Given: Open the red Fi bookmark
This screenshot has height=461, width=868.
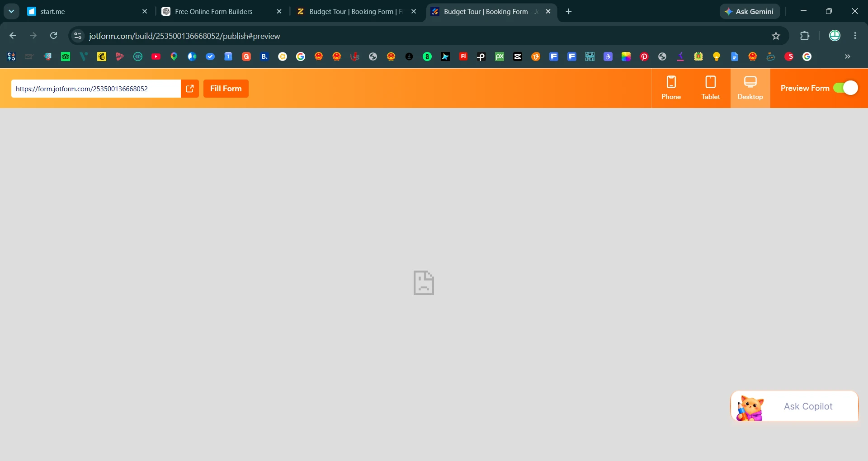Looking at the screenshot, I should (463, 56).
